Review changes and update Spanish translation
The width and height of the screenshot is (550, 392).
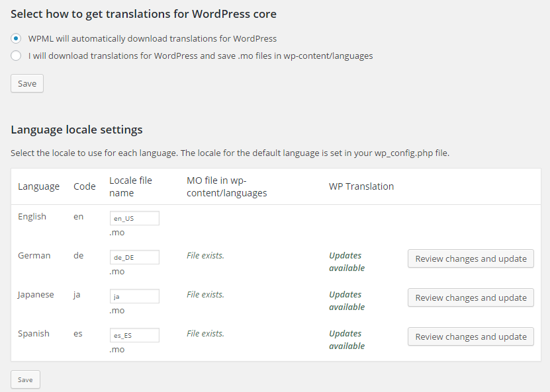471,336
